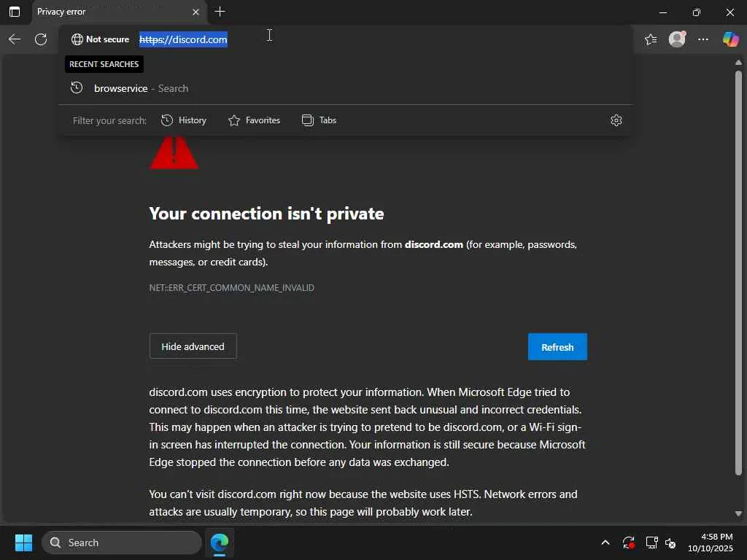Reload page with refresh icon
Image resolution: width=747 pixels, height=560 pixels.
click(41, 39)
